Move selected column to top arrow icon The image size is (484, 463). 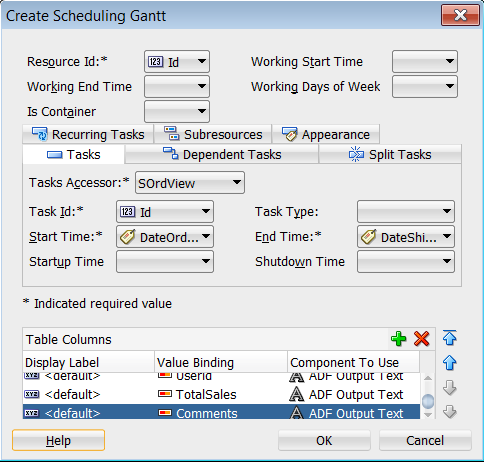450,337
